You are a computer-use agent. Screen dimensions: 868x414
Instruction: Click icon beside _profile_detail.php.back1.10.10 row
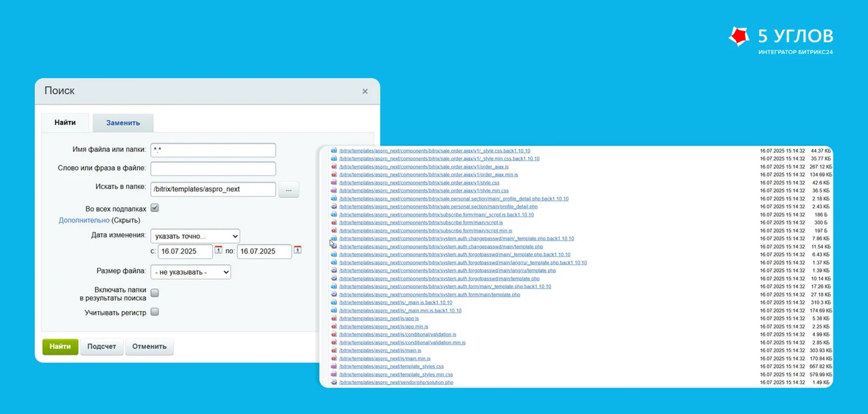[334, 199]
